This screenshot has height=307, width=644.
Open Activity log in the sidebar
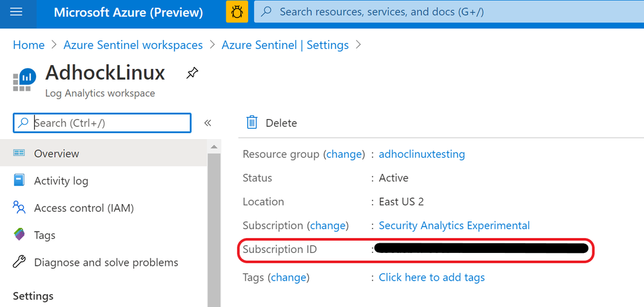[x=61, y=181]
